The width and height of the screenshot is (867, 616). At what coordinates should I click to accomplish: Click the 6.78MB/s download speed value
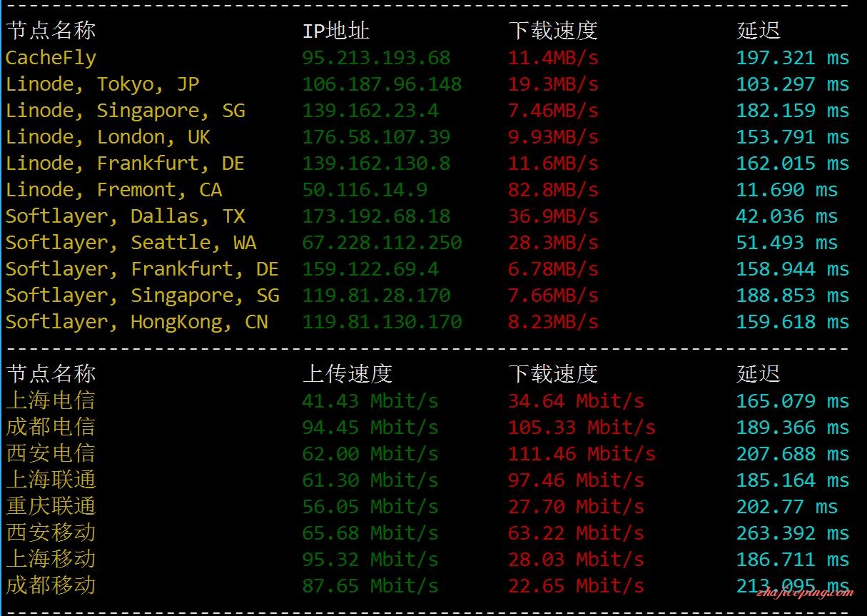pos(553,269)
